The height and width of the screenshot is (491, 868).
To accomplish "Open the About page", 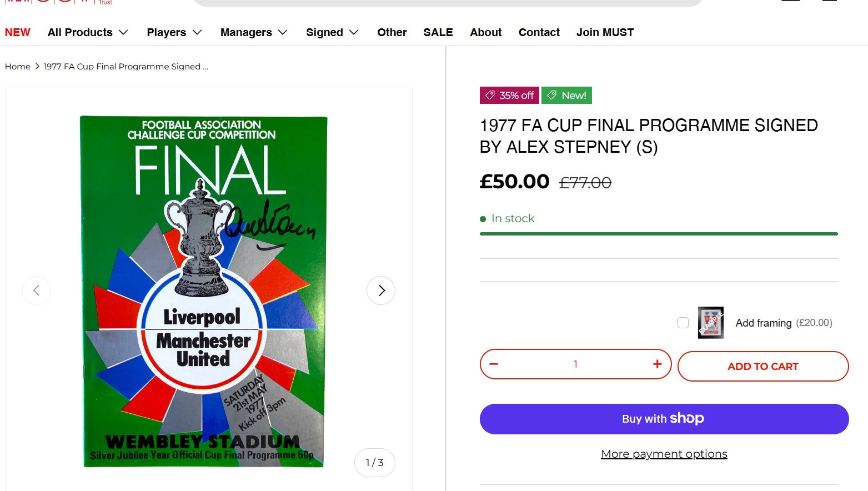I will coord(486,32).
